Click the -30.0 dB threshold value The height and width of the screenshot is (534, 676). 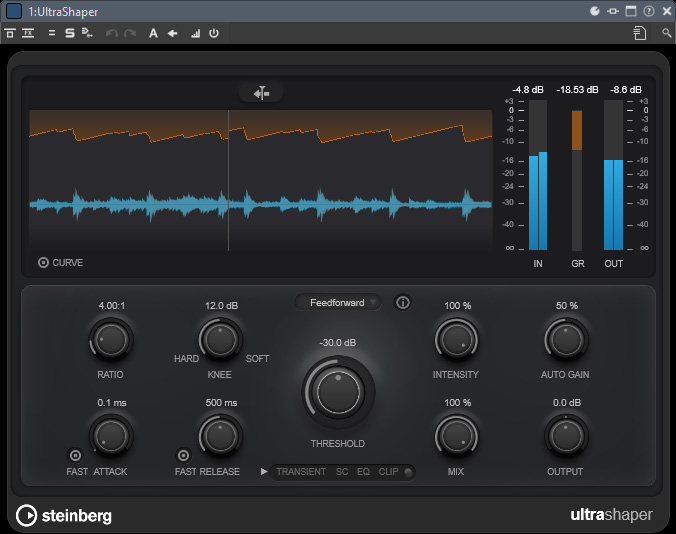(x=338, y=343)
